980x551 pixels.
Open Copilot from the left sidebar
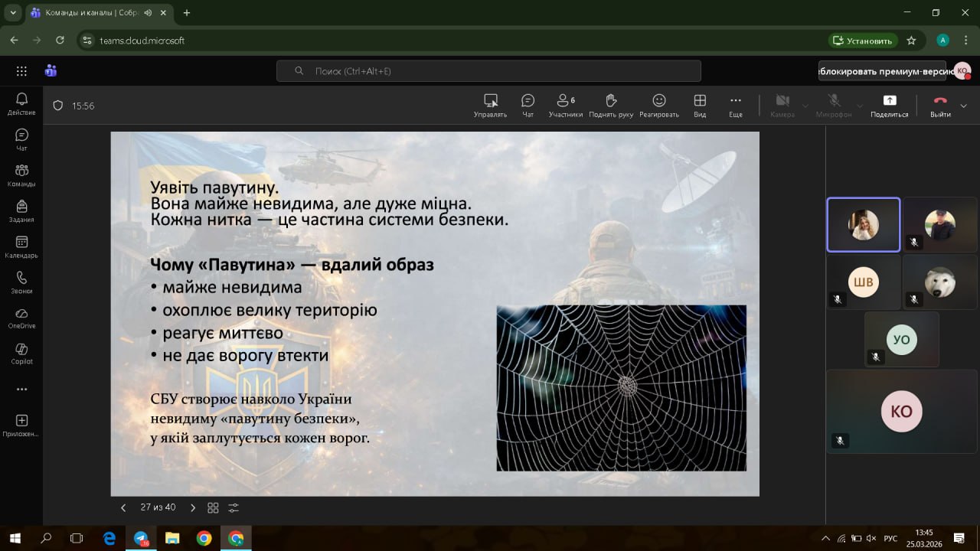click(x=21, y=353)
